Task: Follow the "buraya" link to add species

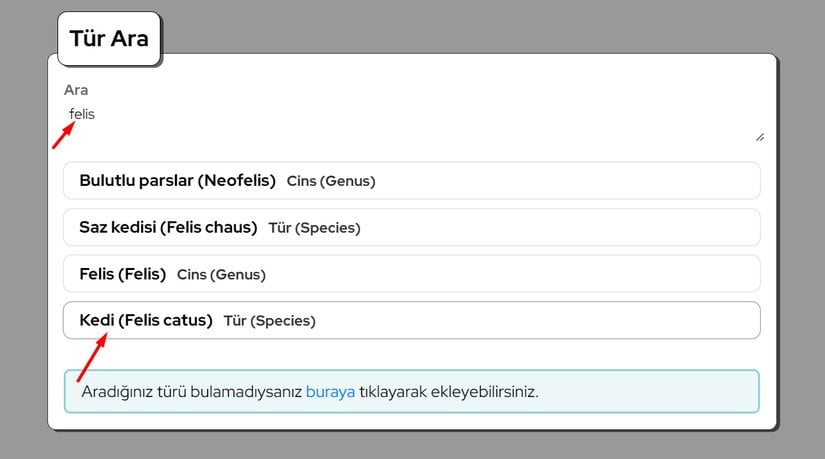Action: click(330, 392)
